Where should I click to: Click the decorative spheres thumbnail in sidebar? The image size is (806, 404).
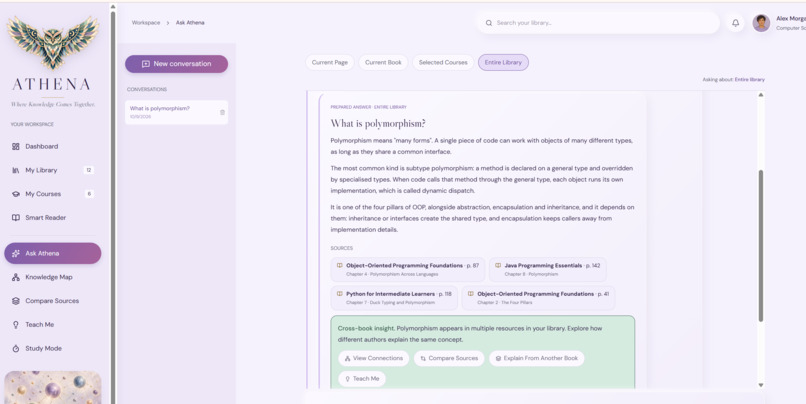click(52, 388)
